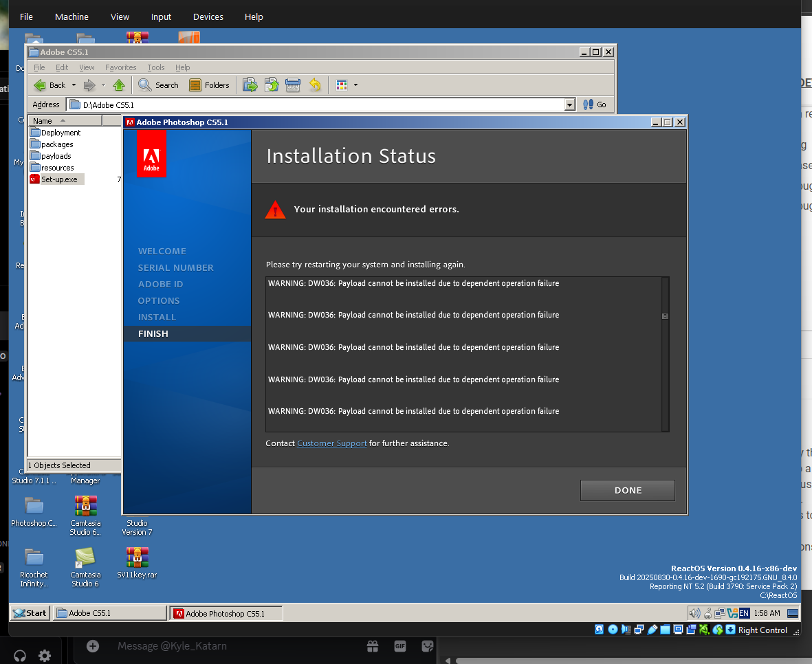Click the EN keyboard language indicator
Viewport: 812px width, 664px height.
coord(744,613)
